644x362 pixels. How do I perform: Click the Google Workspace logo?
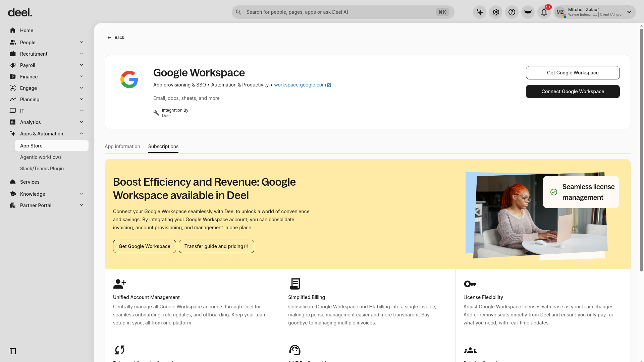(129, 79)
